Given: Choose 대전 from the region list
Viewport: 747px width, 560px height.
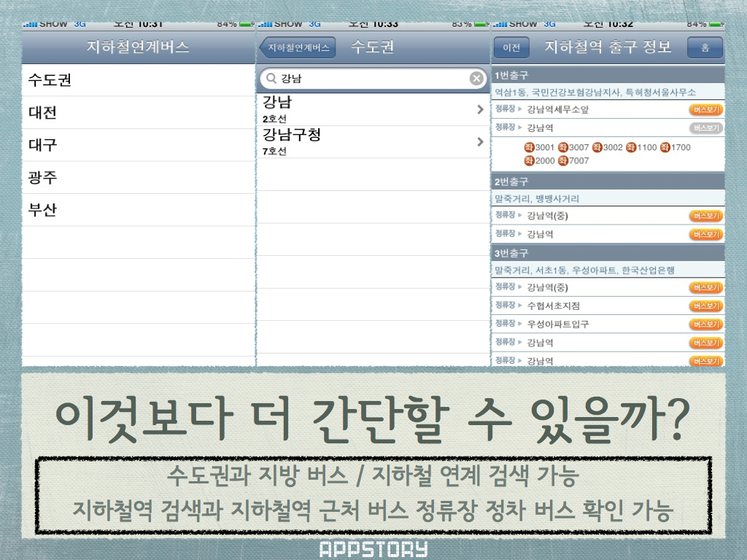Looking at the screenshot, I should click(x=42, y=113).
